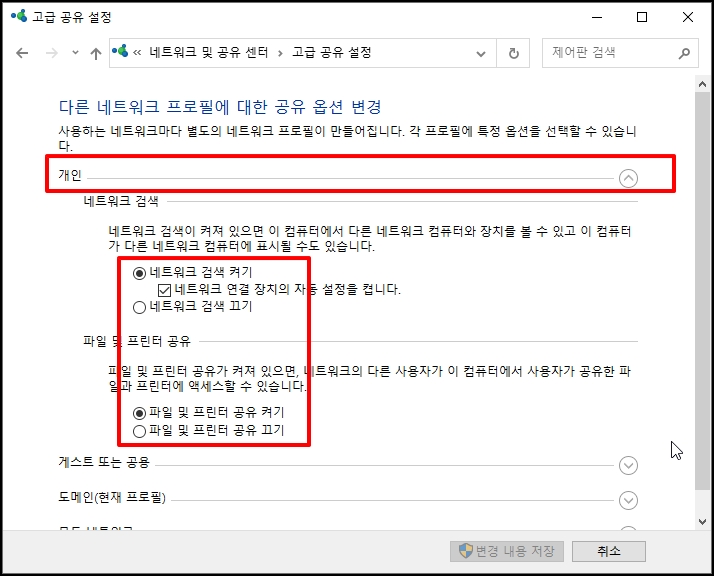Open address bar history dropdown
Image resolution: width=714 pixels, height=576 pixels.
click(x=480, y=54)
